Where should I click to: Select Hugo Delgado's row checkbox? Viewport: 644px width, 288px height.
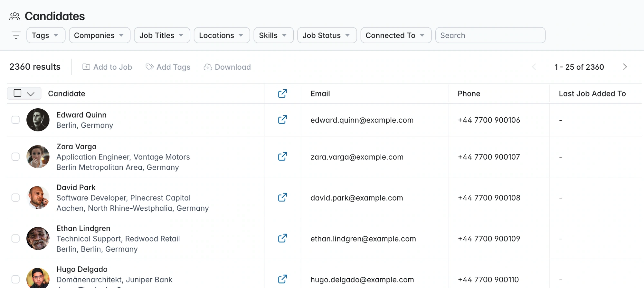point(15,279)
